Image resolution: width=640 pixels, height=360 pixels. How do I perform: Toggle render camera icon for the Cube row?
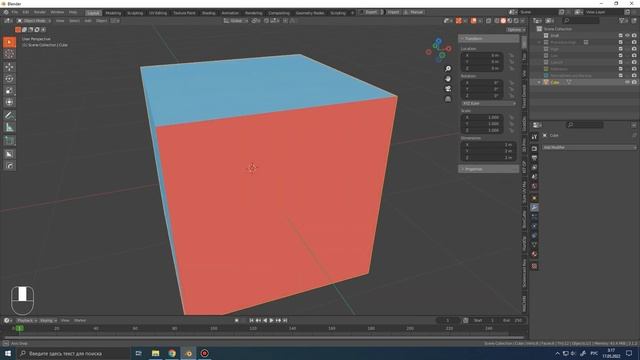[634, 82]
